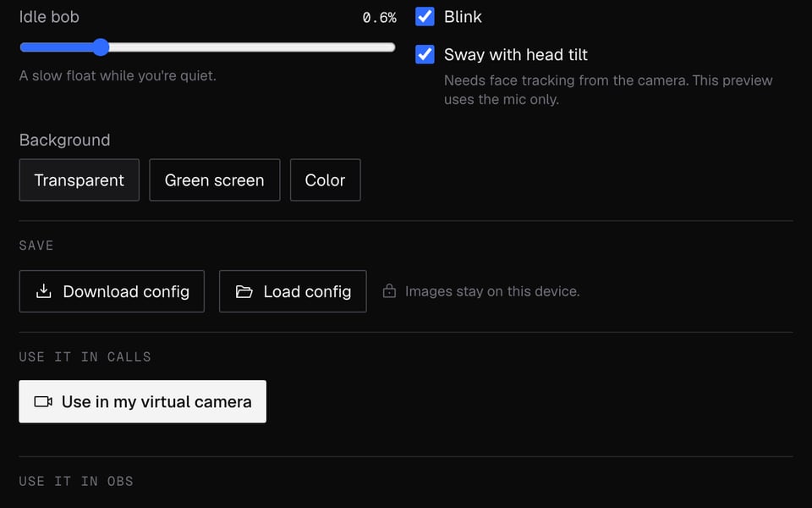Click the Images stay on this device text
Viewport: 812px width, 508px height.
[x=492, y=291]
